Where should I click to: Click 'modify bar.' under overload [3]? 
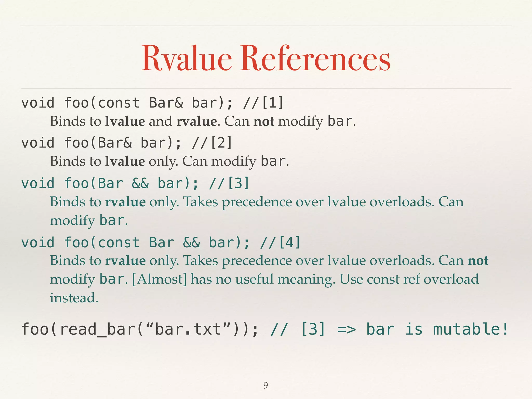click(89, 221)
